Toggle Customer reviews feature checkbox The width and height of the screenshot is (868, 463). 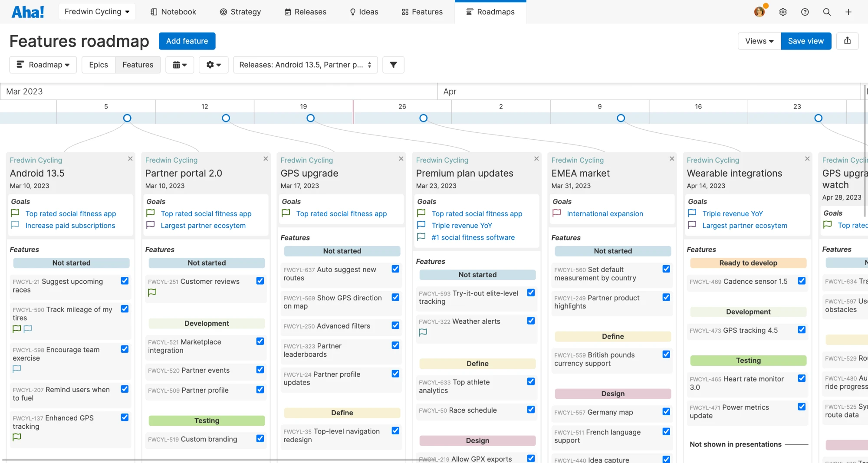pos(260,281)
